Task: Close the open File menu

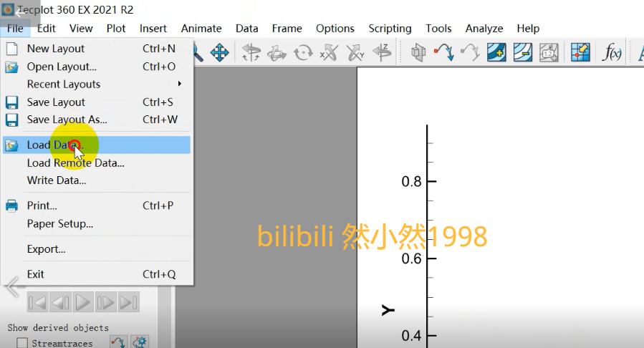Action: tap(15, 29)
